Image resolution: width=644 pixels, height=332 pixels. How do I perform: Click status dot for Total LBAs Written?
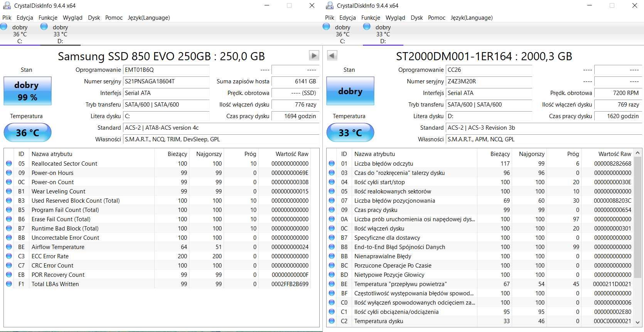[9, 284]
